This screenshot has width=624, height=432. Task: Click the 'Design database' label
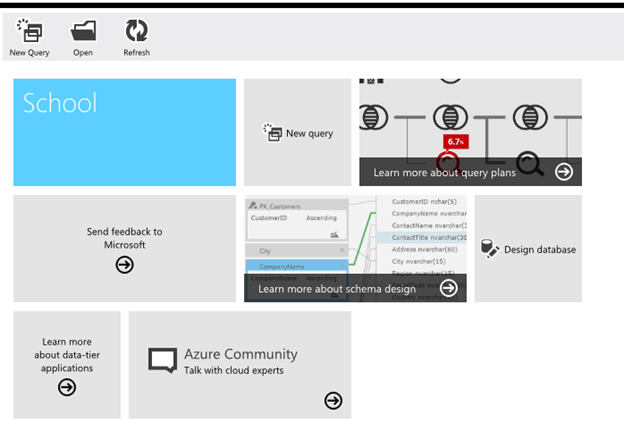[540, 250]
